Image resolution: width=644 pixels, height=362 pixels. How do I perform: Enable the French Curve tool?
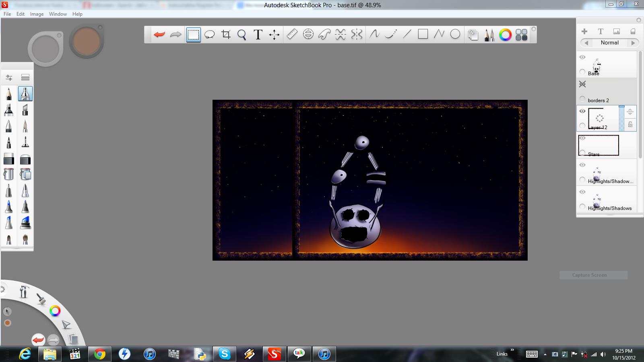coord(324,35)
